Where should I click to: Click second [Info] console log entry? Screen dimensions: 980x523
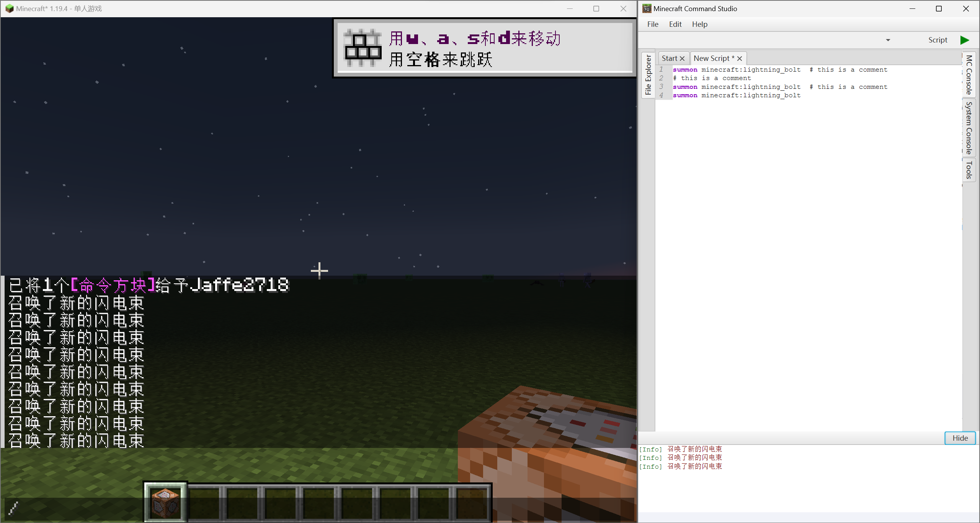[x=681, y=458]
